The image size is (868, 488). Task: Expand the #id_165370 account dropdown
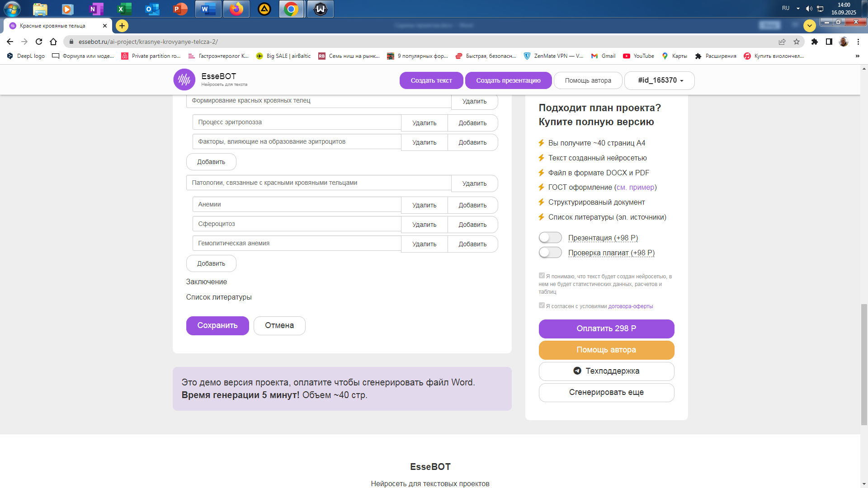[x=660, y=80]
